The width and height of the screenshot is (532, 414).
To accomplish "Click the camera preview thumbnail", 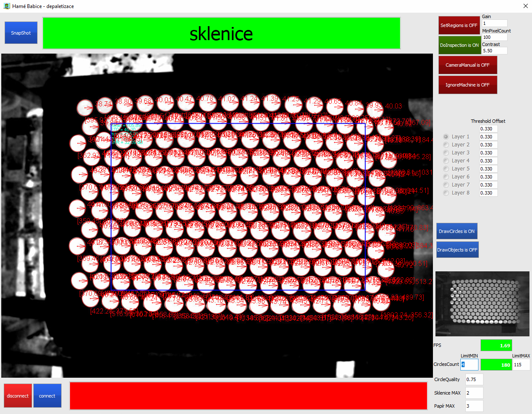I will (x=482, y=304).
